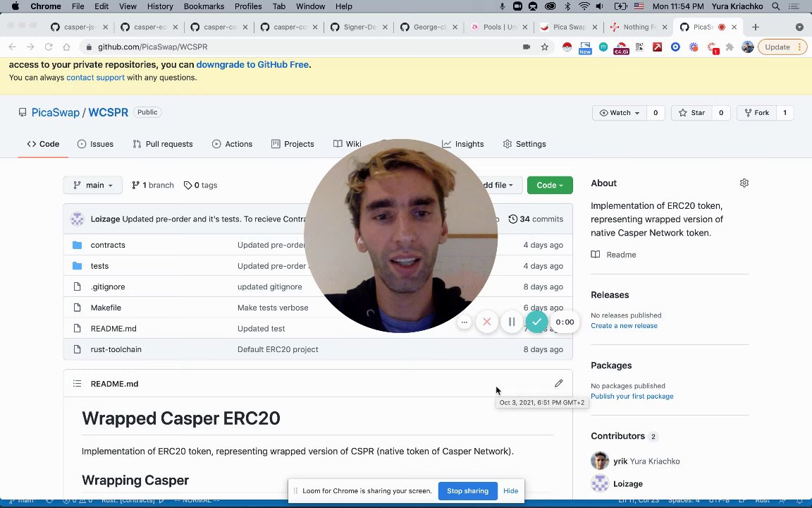Reload the page in Chrome
Screen dimensions: 812x508
coord(48,47)
